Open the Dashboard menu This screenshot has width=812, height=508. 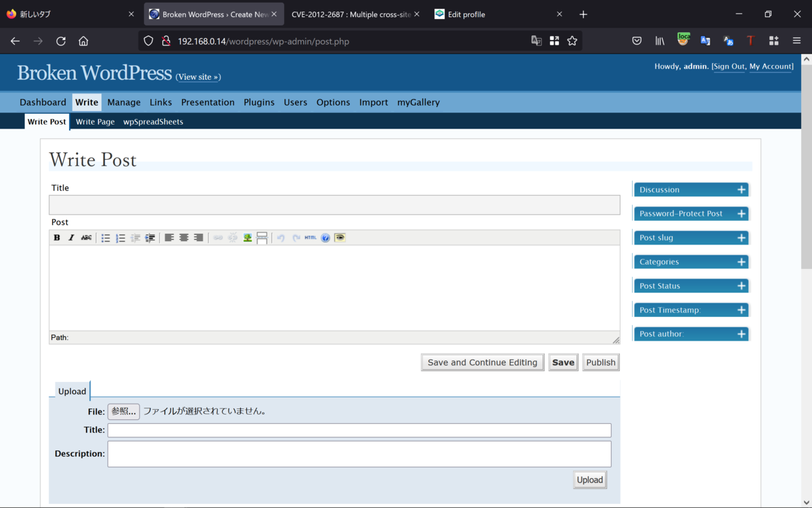[43, 102]
